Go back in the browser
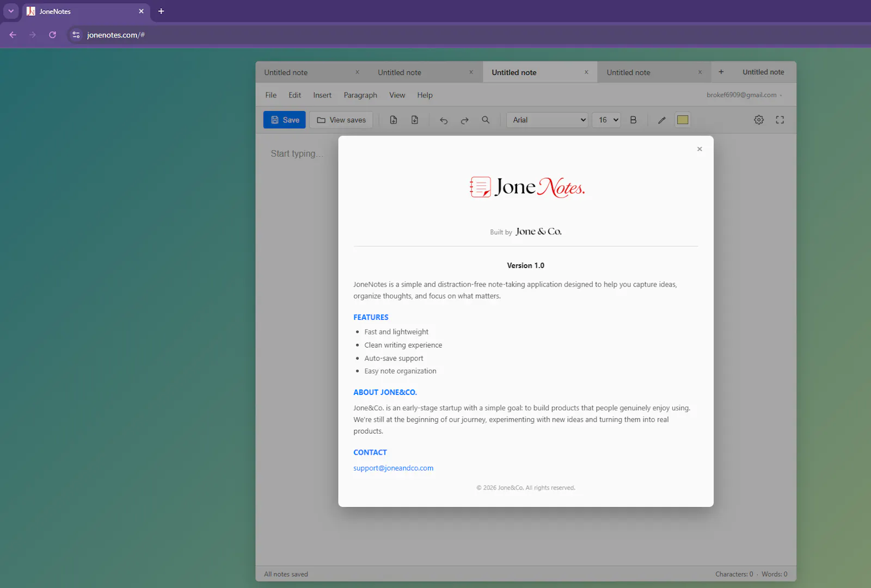 (x=13, y=35)
